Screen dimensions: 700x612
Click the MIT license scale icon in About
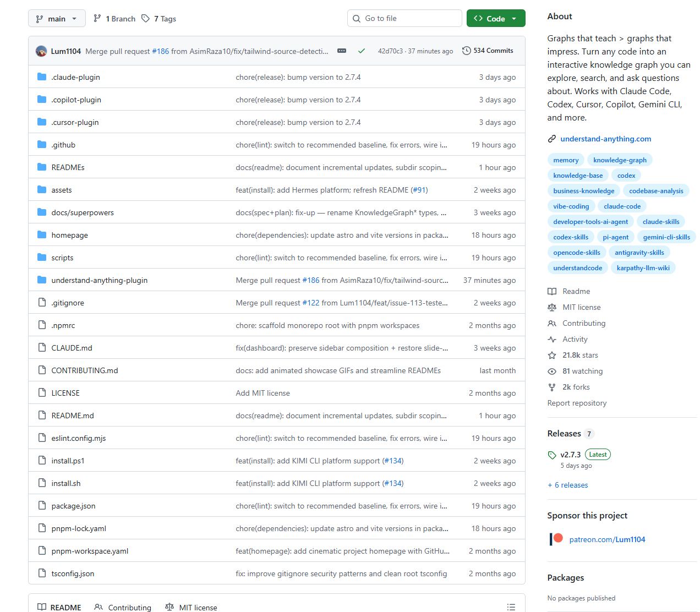[x=552, y=307]
